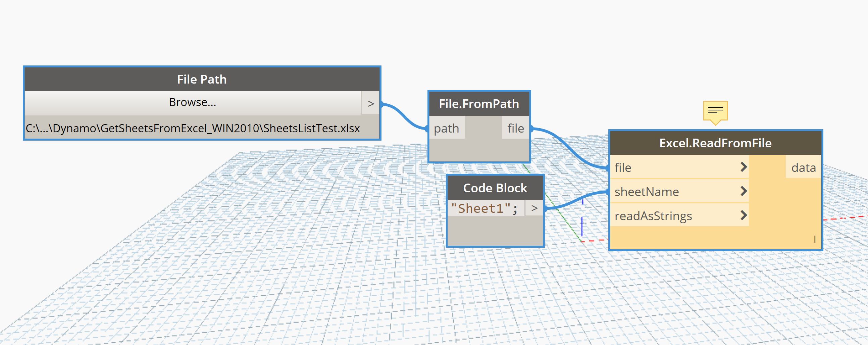Select the File.FromPath node title bar
Screen dimensions: 868x345
pos(479,103)
